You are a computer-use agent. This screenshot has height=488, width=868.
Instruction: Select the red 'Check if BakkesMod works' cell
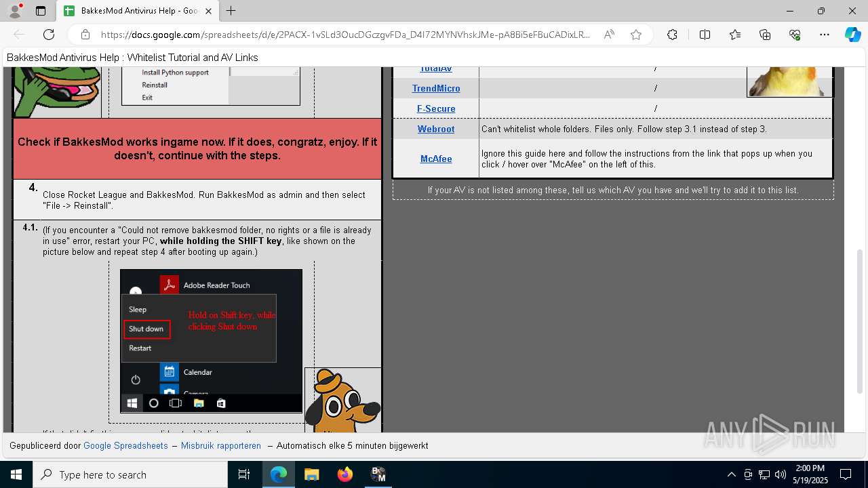pos(197,149)
